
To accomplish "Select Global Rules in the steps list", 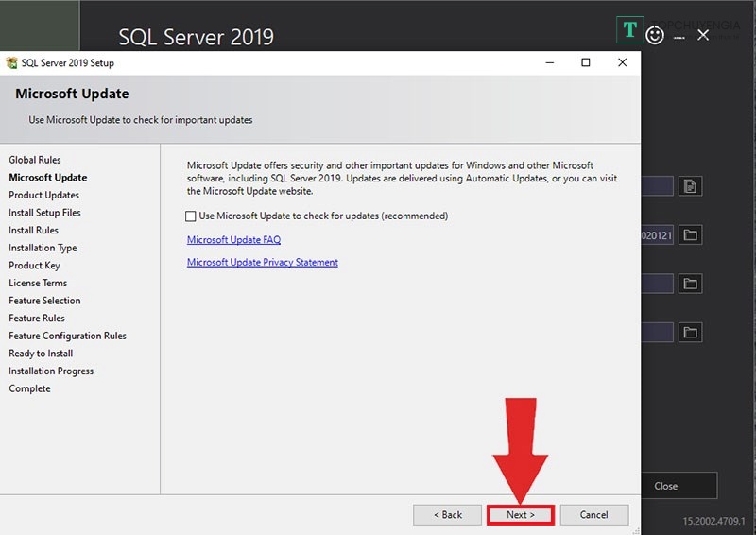I will click(35, 160).
